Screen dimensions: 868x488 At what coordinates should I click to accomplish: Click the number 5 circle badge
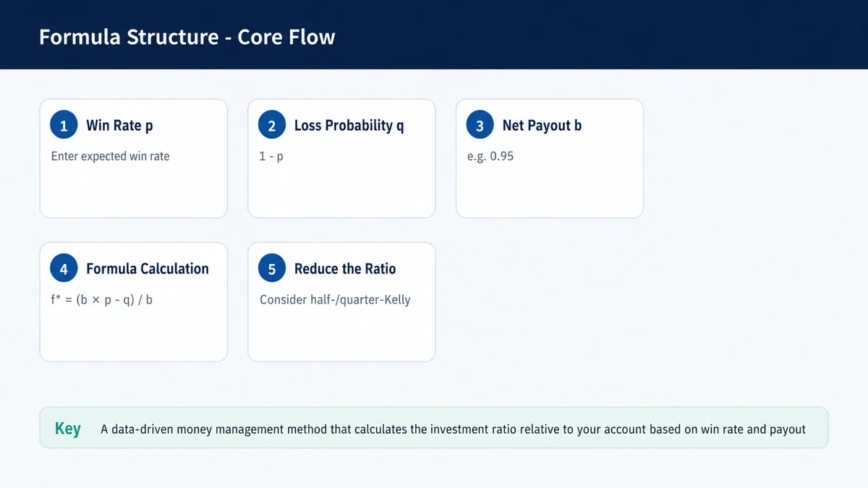pyautogui.click(x=272, y=269)
